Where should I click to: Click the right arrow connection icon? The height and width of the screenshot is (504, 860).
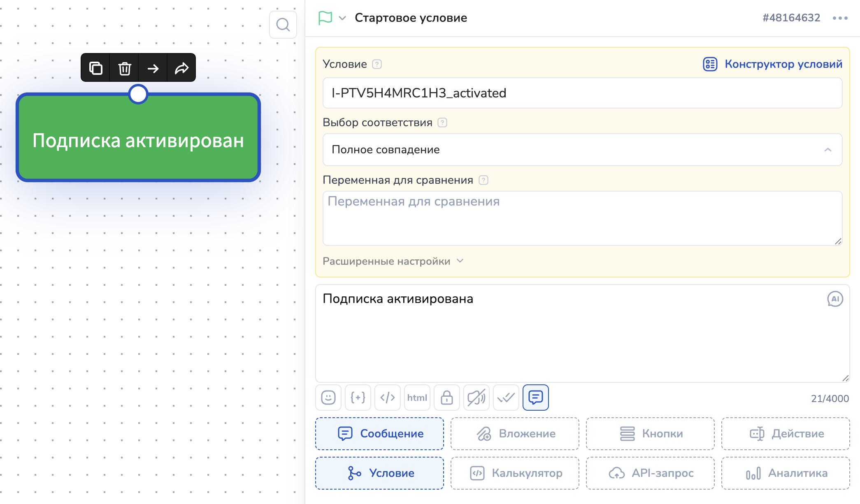153,68
